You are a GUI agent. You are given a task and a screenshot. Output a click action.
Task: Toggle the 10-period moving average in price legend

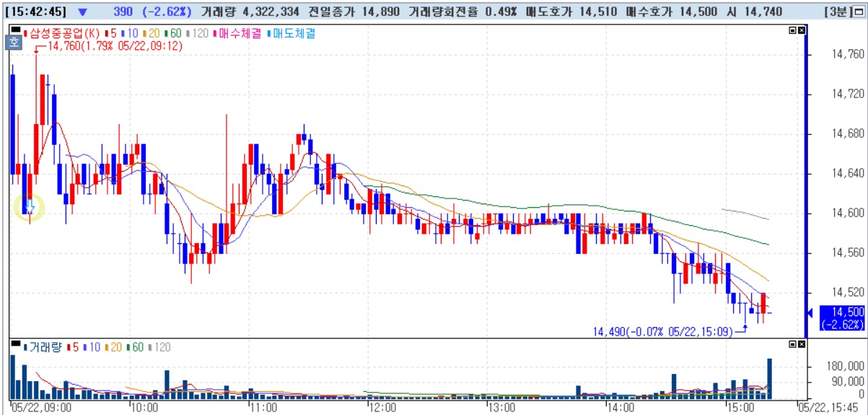click(x=129, y=33)
